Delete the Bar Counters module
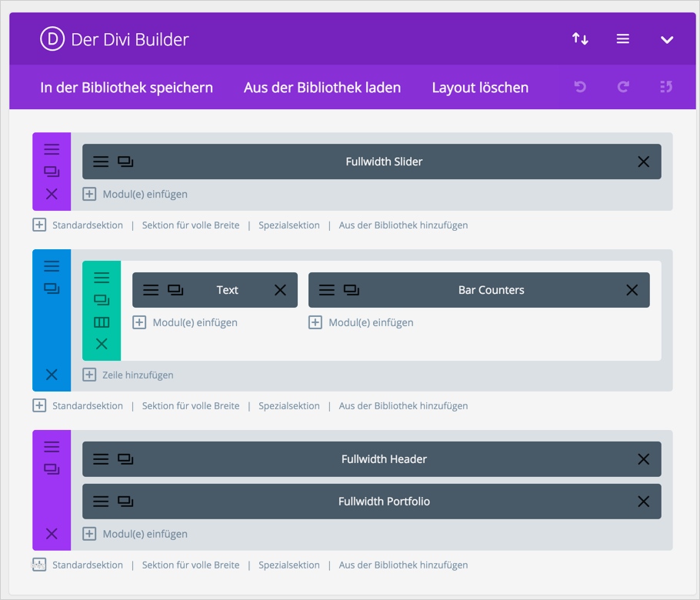Image resolution: width=700 pixels, height=600 pixels. click(x=632, y=290)
